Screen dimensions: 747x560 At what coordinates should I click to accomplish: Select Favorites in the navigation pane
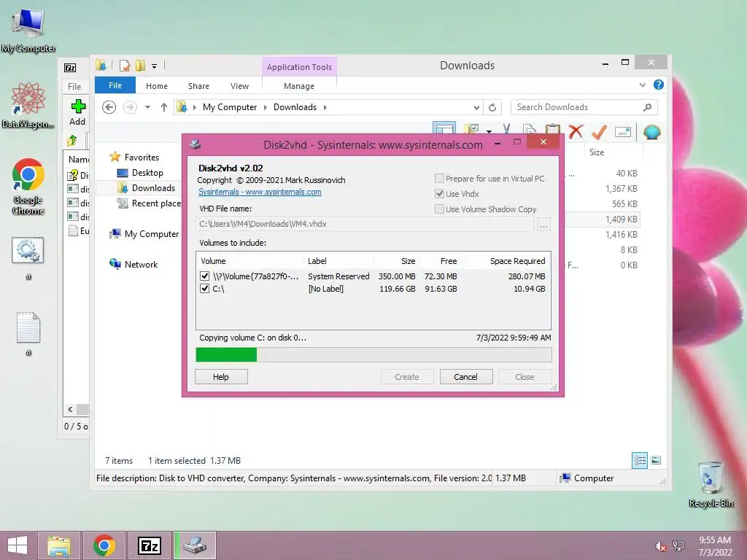(142, 157)
